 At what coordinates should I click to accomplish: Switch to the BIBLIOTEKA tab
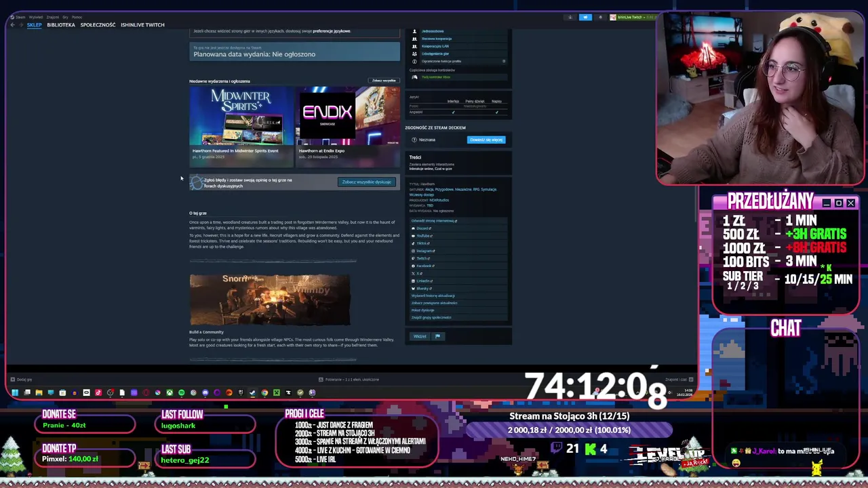[61, 25]
